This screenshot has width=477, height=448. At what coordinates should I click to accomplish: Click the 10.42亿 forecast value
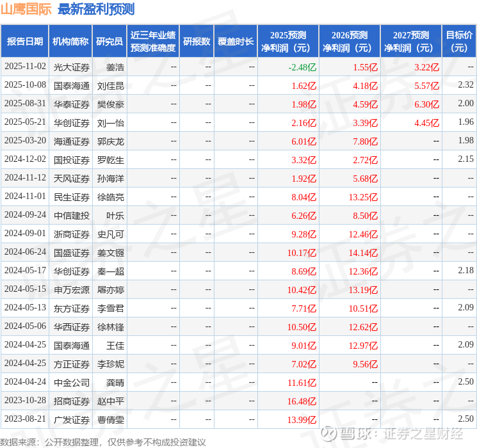click(302, 289)
